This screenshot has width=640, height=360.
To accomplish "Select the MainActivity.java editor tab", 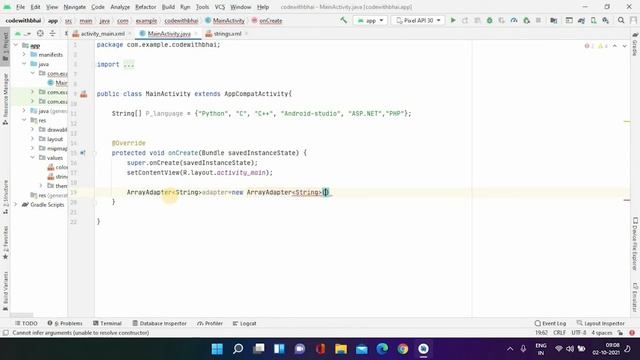I will (169, 33).
